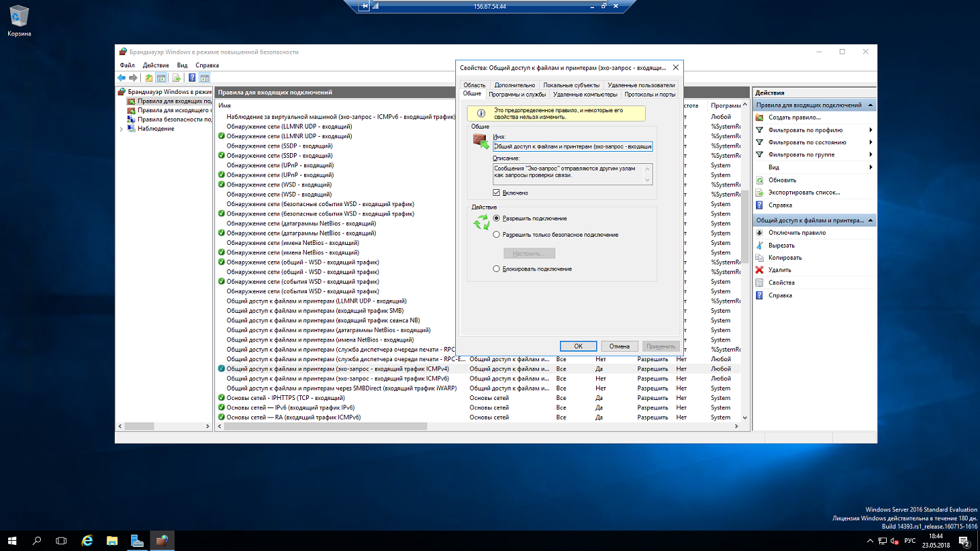Switch to Protocols and Ports tab
The height and width of the screenshot is (551, 980).
point(650,95)
